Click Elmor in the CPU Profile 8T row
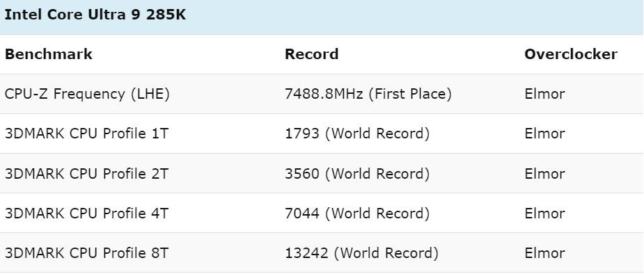Viewport: 644px width, 274px height. (544, 253)
